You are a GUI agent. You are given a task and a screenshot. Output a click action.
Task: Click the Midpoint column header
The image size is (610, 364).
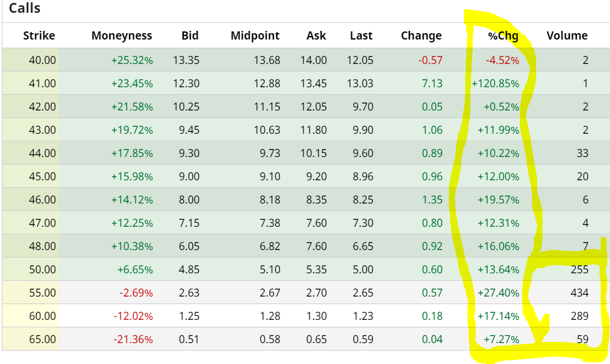255,35
